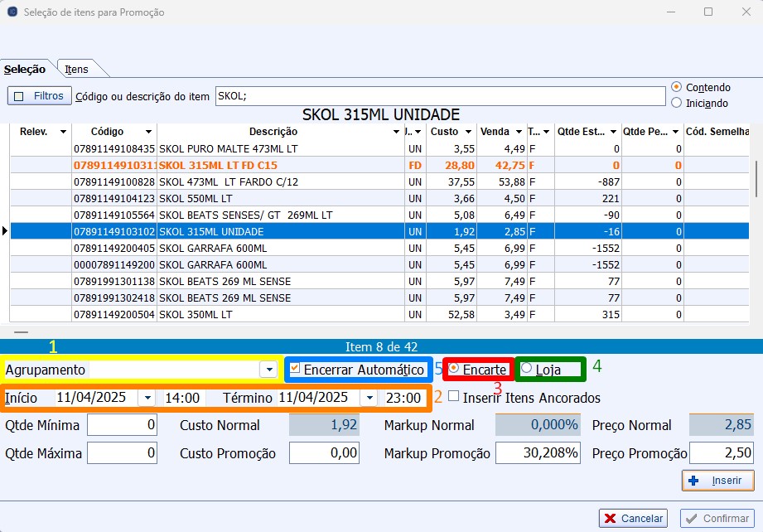763x532 pixels.
Task: Click the Preço Promoção input field
Action: point(722,453)
